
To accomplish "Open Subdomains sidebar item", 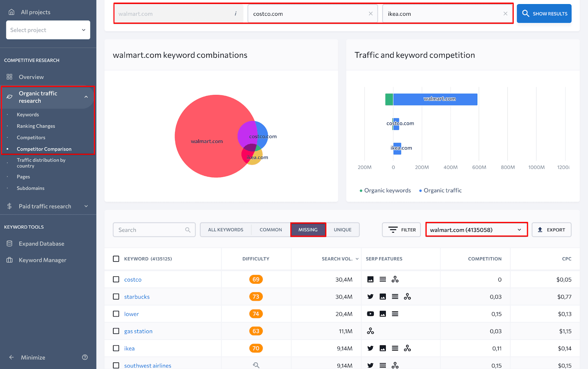I will [31, 188].
